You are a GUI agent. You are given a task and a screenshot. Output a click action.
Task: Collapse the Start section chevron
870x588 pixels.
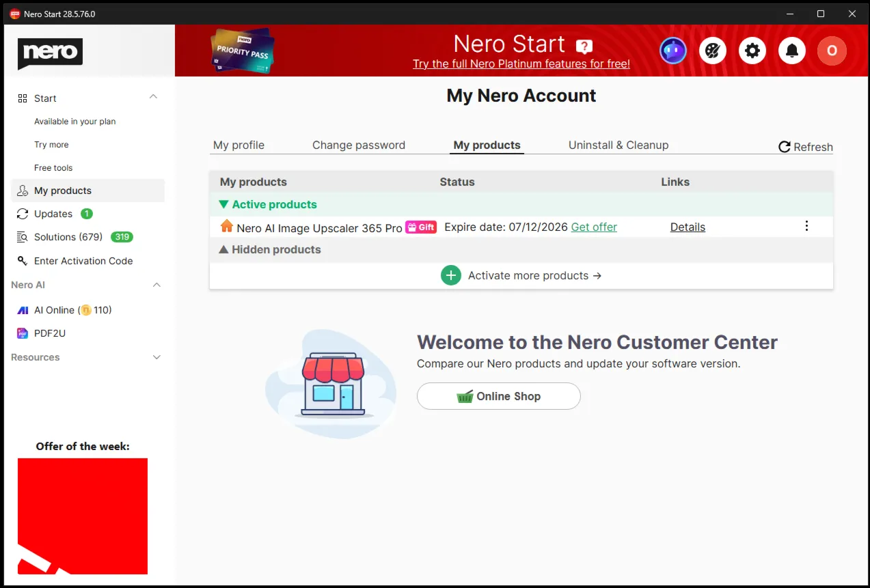tap(154, 97)
